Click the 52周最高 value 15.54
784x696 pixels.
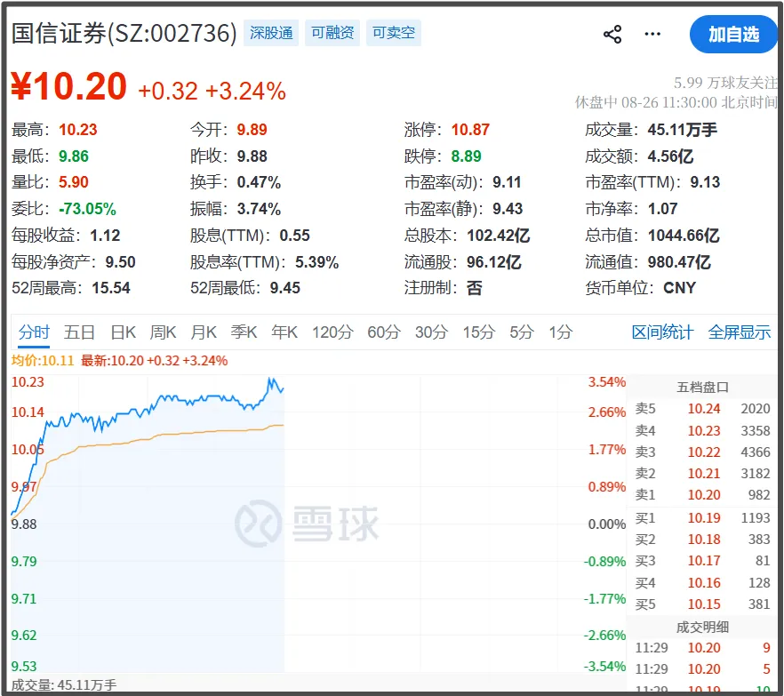(111, 288)
